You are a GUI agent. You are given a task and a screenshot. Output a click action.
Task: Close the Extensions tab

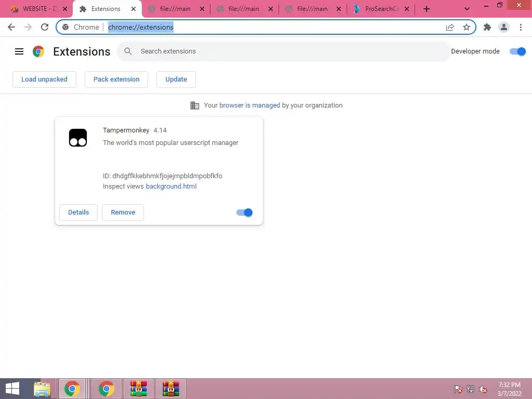[134, 9]
